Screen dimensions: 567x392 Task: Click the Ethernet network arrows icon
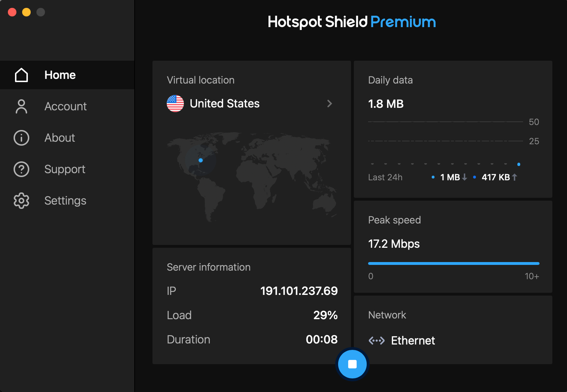[377, 341]
